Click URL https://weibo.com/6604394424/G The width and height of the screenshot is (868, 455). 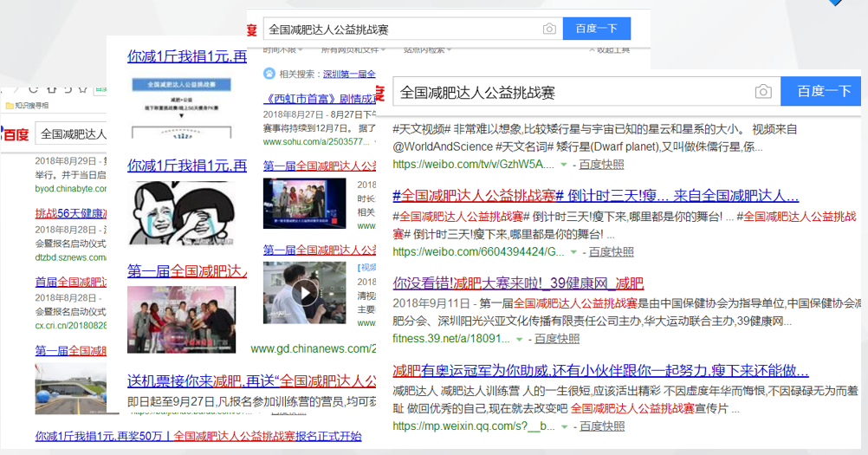[x=478, y=252]
